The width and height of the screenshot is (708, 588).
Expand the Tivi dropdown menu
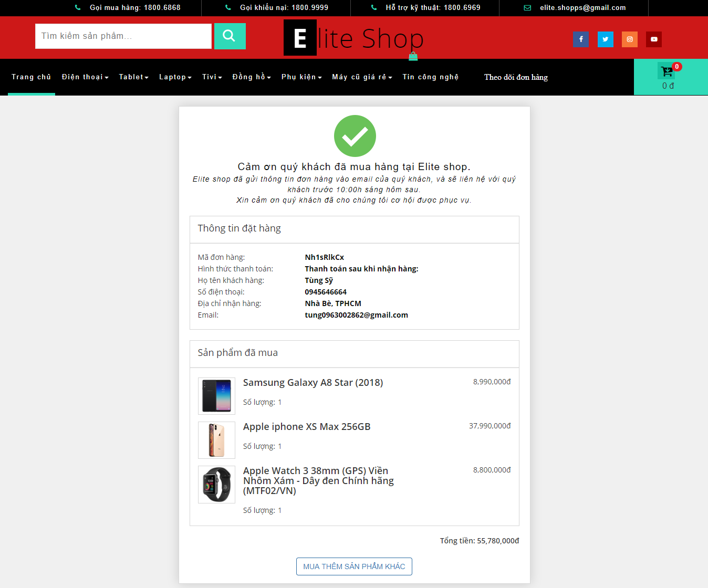(212, 77)
